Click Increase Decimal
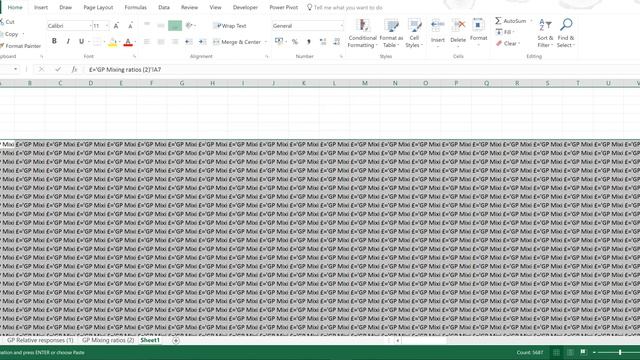The image size is (640, 360). (x=323, y=42)
